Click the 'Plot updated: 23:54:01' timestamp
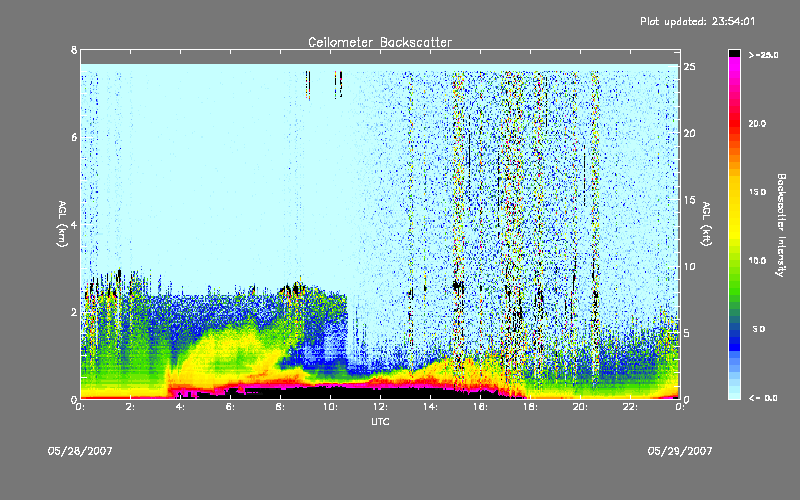 697,21
